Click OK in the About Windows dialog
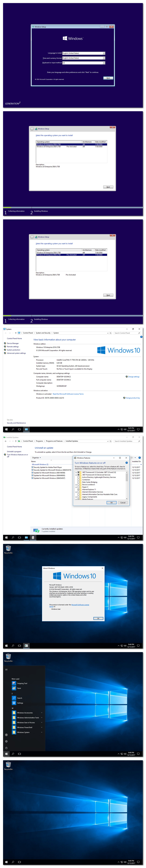Image resolution: width=146 pixels, height=868 pixels. click(98, 618)
